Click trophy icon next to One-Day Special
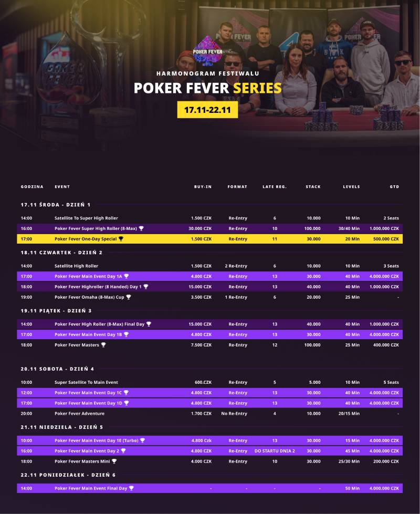This screenshot has height=514, width=420. point(121,239)
